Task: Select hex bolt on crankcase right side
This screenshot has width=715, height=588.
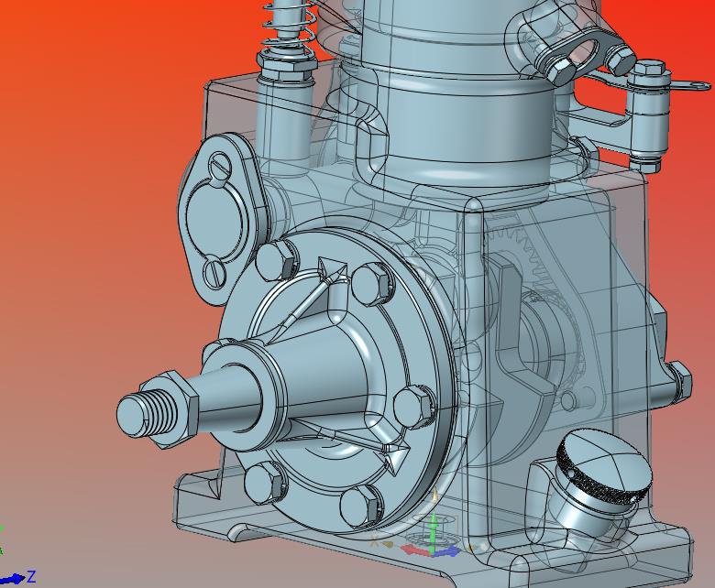Action: [x=679, y=380]
